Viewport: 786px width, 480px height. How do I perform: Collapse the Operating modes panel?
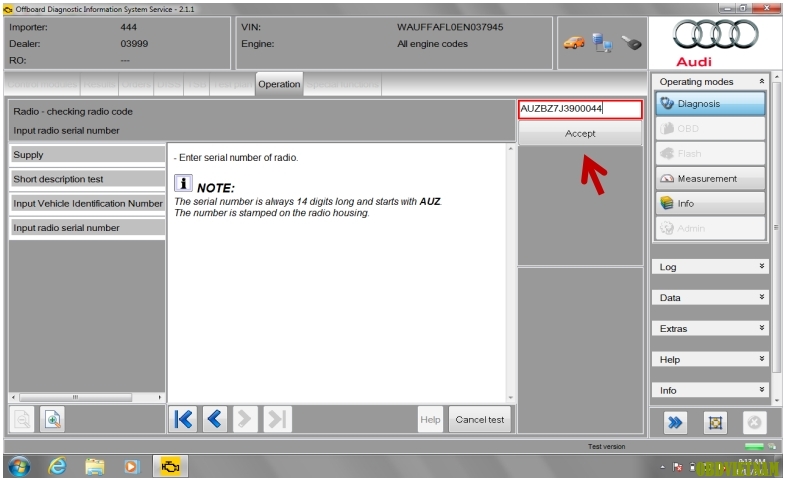(x=761, y=81)
